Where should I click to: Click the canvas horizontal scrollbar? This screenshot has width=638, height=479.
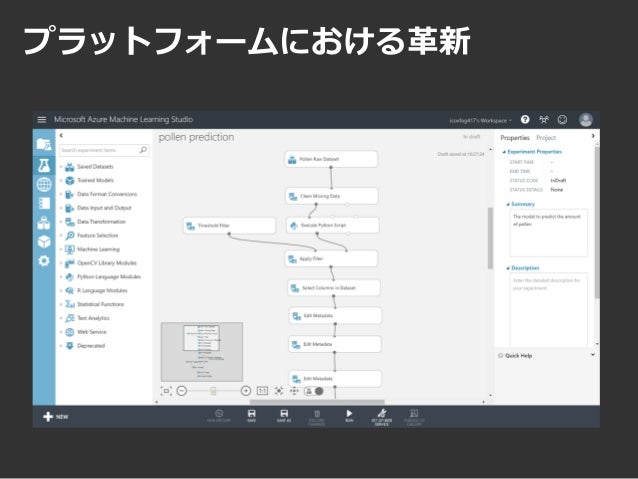tap(317, 402)
